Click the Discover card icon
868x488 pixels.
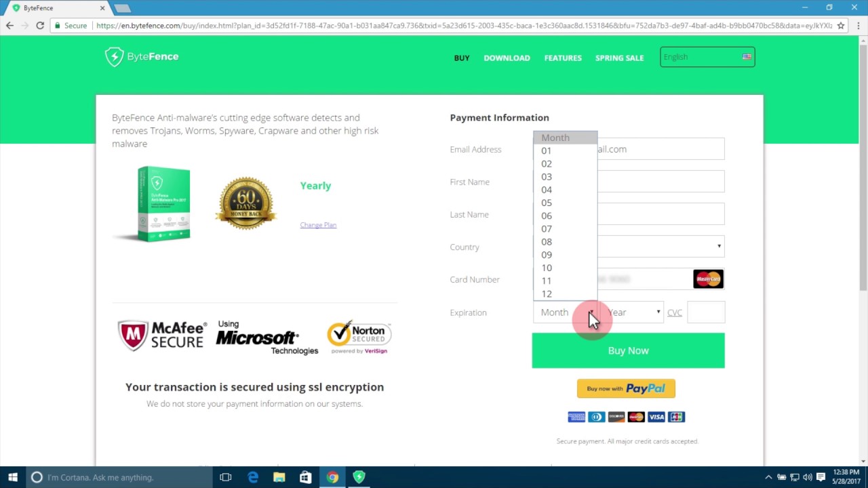click(x=616, y=417)
